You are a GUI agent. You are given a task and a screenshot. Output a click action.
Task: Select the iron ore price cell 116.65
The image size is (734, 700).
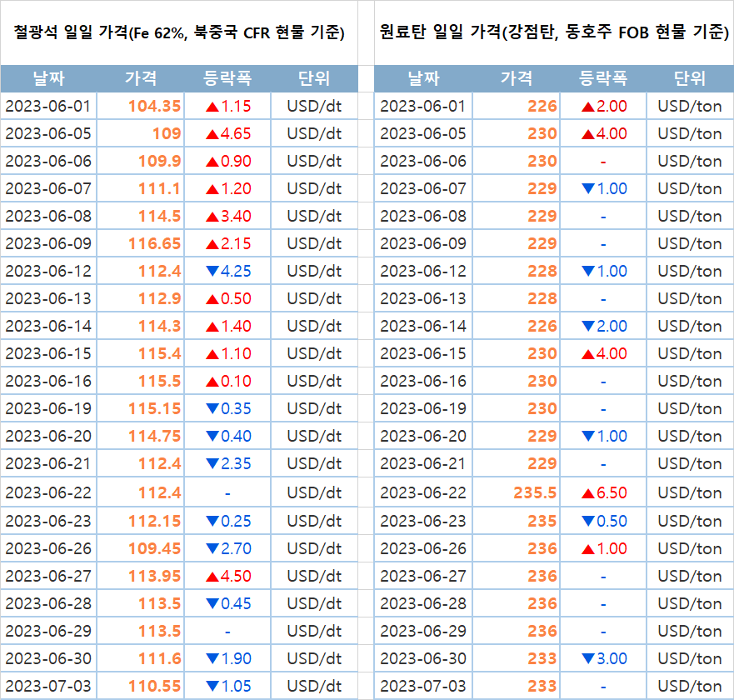(155, 243)
